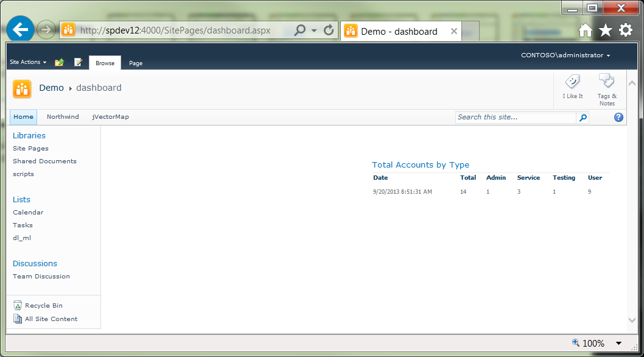Open the Demo breadcrumb link
The image size is (644, 357).
51,88
